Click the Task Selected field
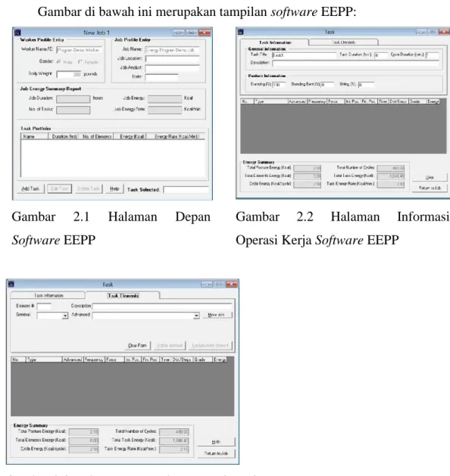Screen dimensions: 450x476 click(186, 190)
